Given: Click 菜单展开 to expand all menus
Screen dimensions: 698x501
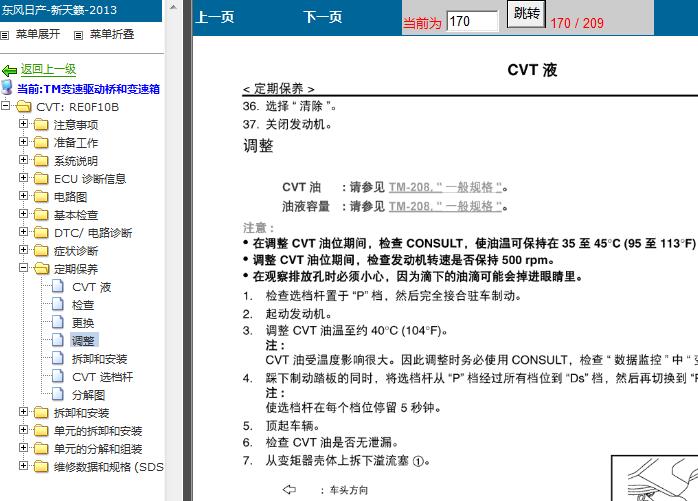Looking at the screenshot, I should 38,35.
